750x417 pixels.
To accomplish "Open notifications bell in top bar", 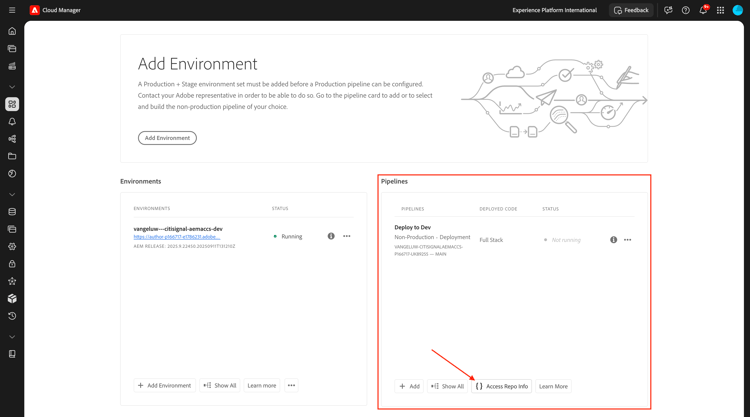I will click(703, 10).
